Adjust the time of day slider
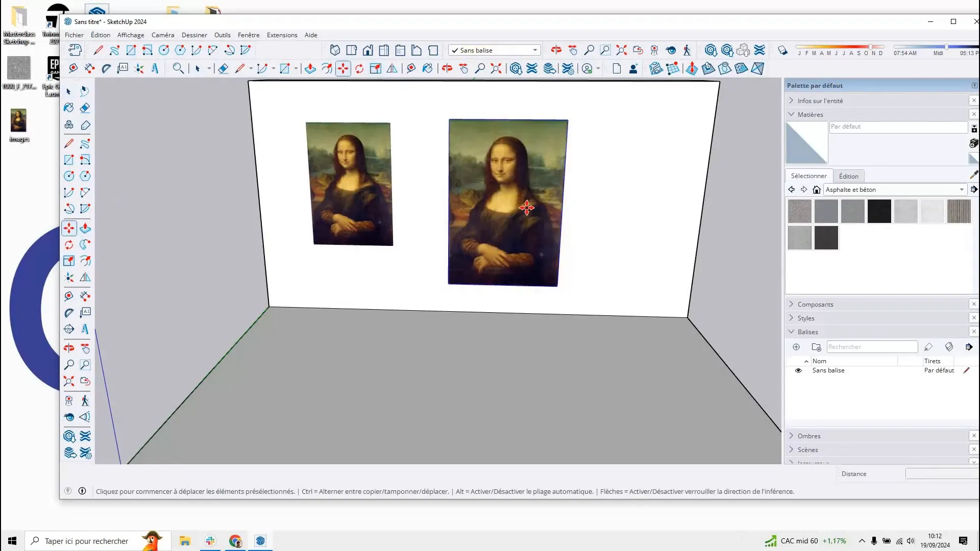 tap(936, 46)
